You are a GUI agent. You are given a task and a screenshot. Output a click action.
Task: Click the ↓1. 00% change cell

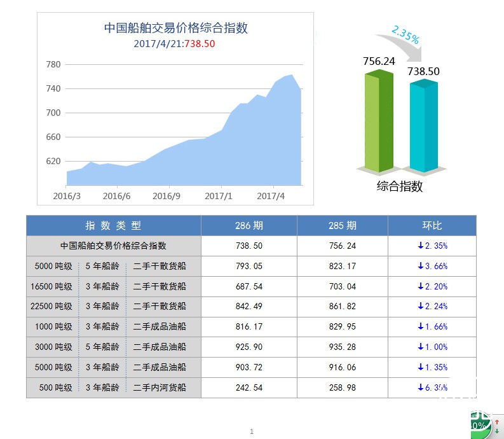pos(432,347)
